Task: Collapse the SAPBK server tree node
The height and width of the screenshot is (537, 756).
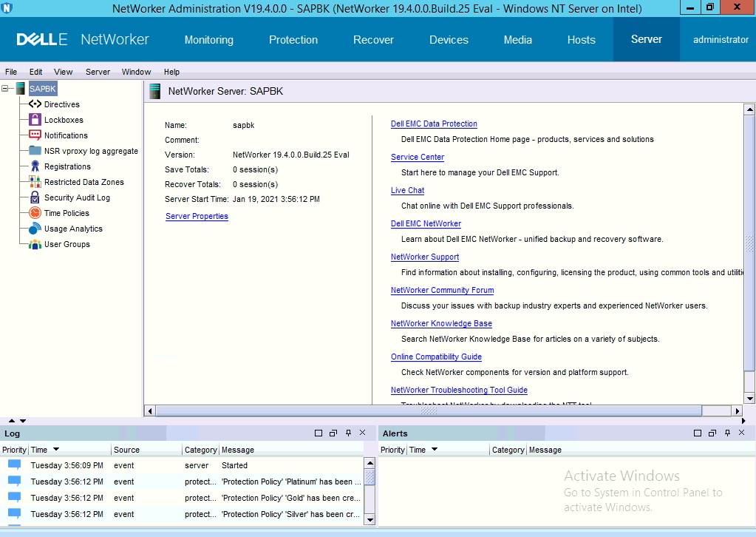Action: 6,89
